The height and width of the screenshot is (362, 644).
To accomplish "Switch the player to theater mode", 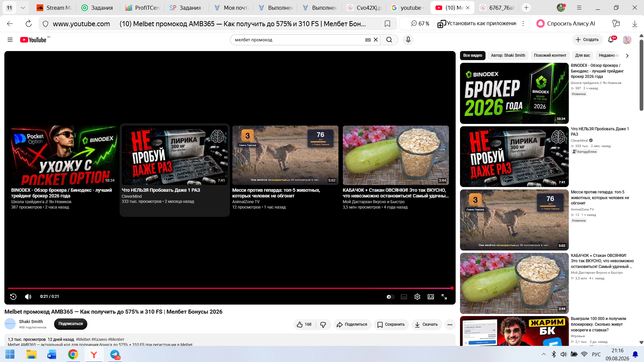I will (x=431, y=297).
